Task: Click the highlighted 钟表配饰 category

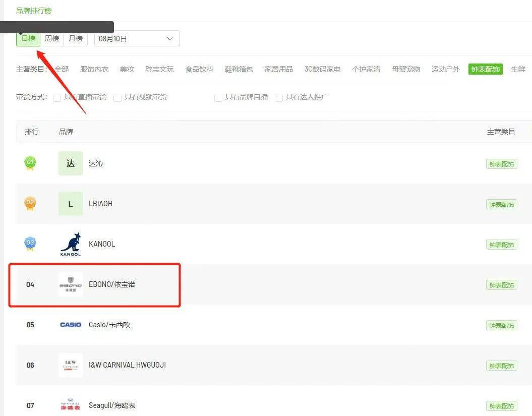Action: tap(486, 69)
